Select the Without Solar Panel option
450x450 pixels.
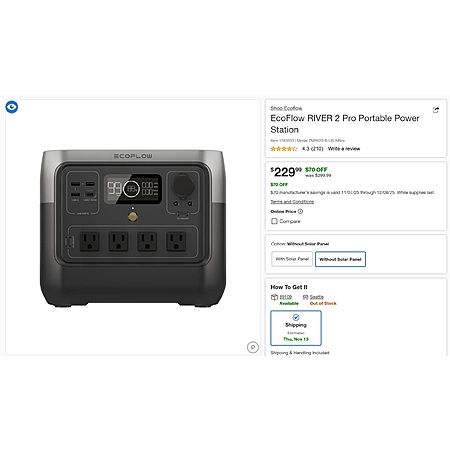[340, 259]
